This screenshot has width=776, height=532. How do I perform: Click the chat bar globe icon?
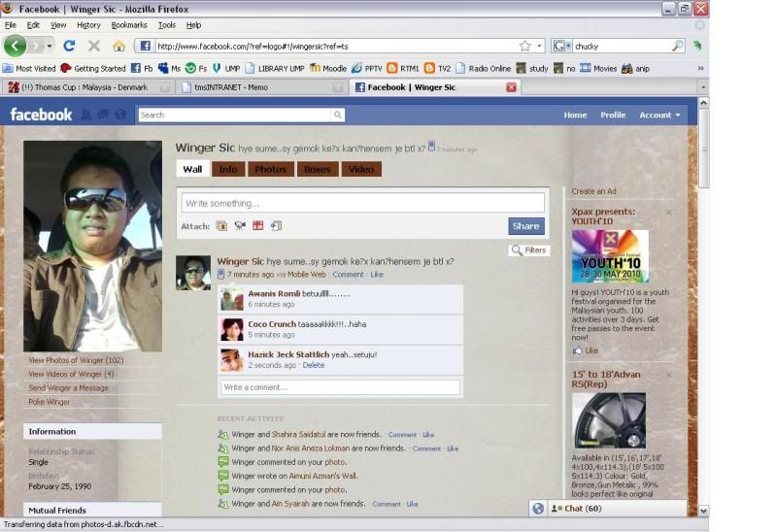pos(538,509)
